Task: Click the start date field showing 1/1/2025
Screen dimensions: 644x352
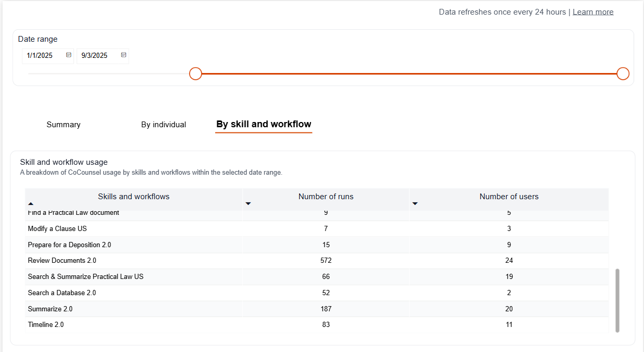Action: tap(43, 56)
